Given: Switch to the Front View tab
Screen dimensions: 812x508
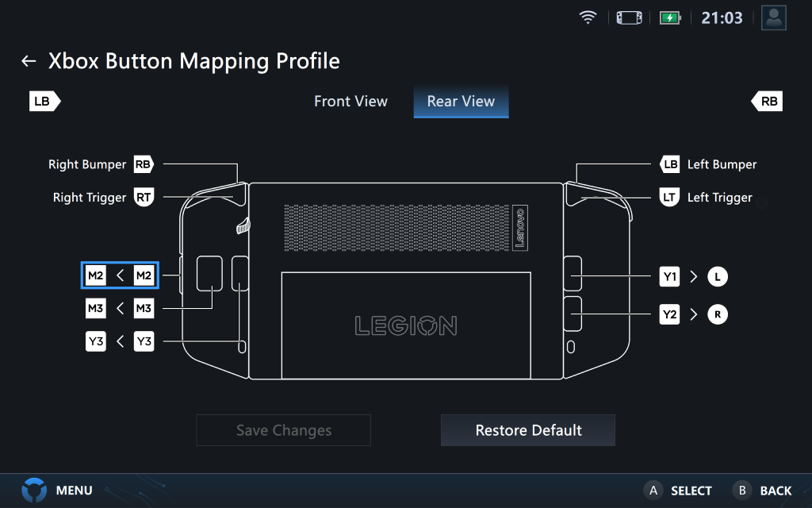Looking at the screenshot, I should tap(350, 102).
